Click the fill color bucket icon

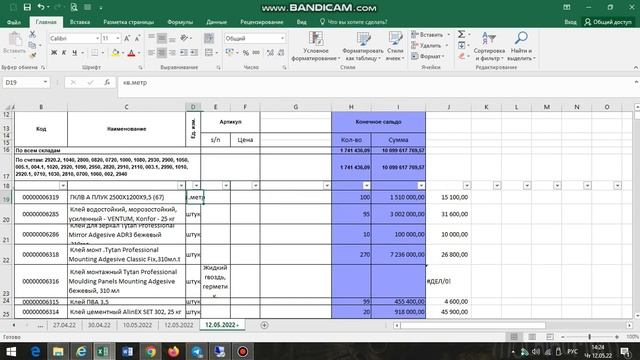tap(116, 53)
